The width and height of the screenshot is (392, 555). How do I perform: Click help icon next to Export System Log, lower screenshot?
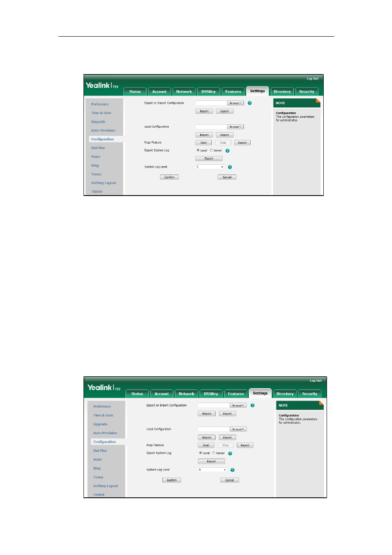[x=230, y=453]
